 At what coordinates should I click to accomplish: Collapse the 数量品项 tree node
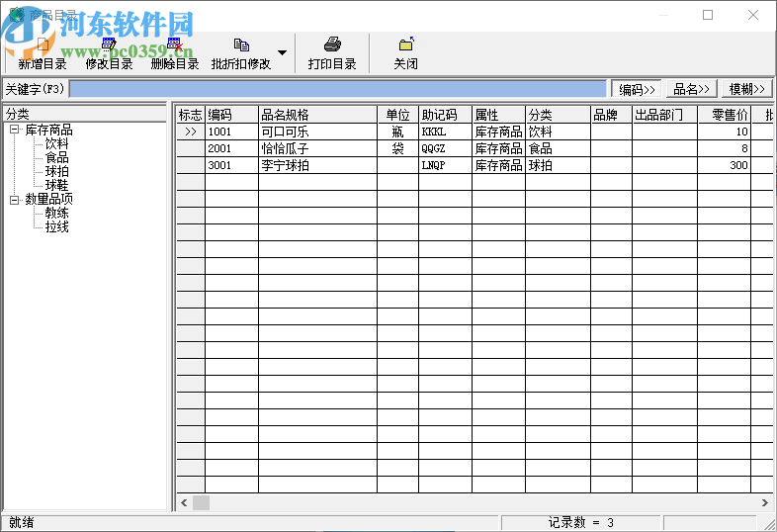coord(15,200)
